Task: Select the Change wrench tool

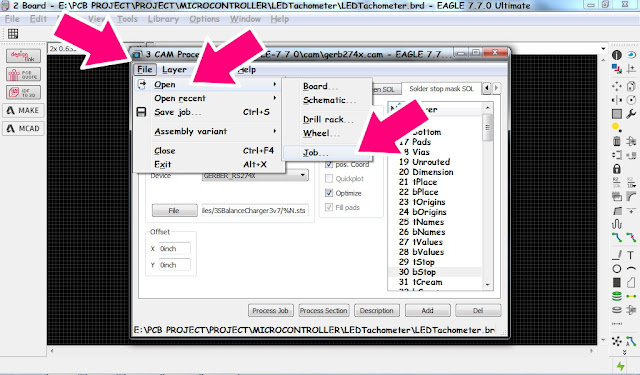Action: click(x=631, y=114)
